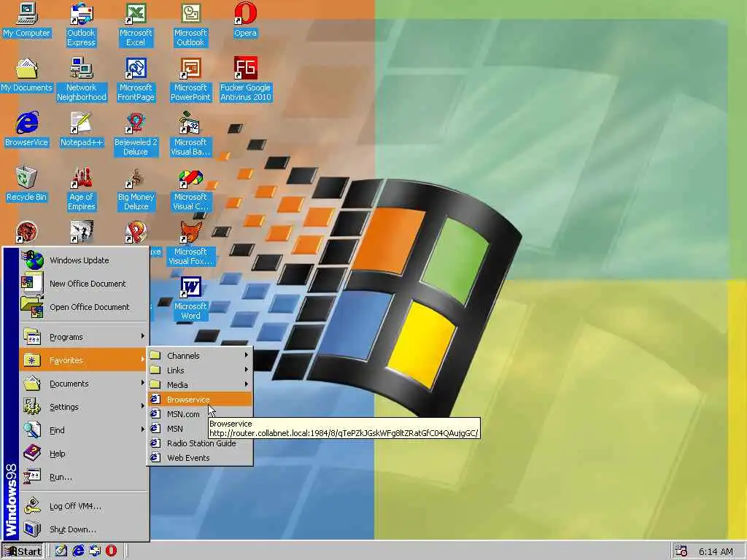
Task: Launch Opera from its desktop shortcut
Action: point(245,20)
